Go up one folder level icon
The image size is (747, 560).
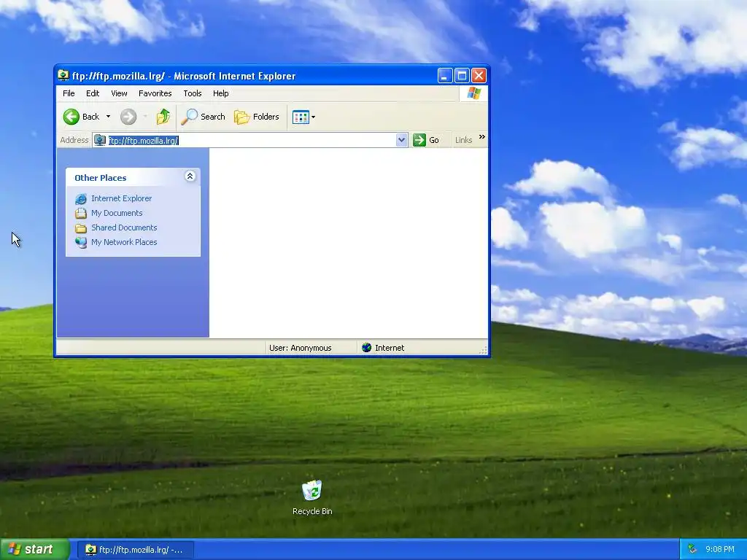point(163,117)
